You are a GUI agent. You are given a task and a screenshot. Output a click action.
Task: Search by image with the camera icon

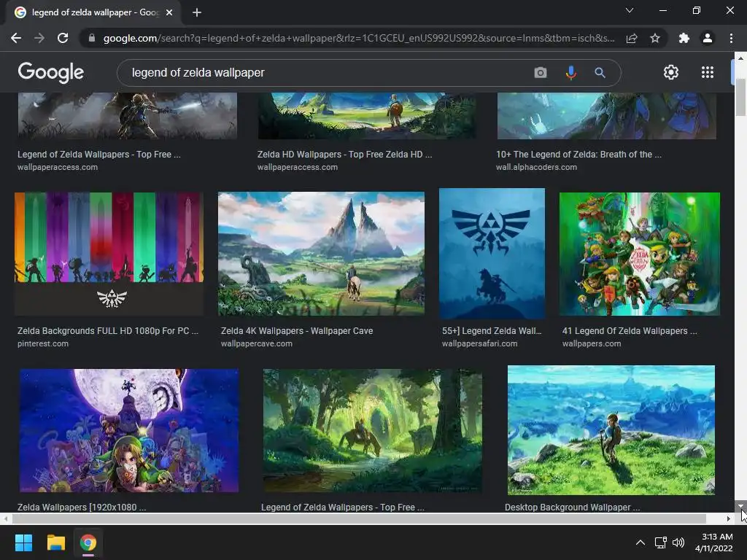pos(541,72)
